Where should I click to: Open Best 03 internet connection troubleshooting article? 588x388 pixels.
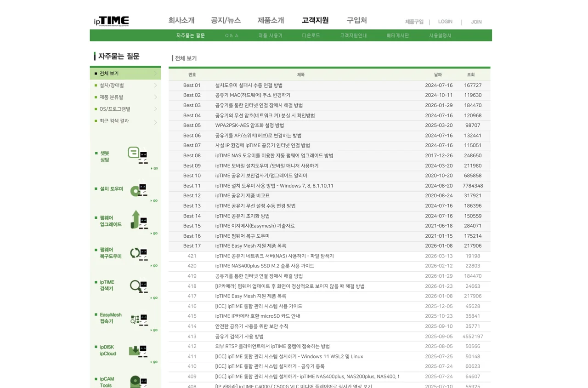[259, 105]
